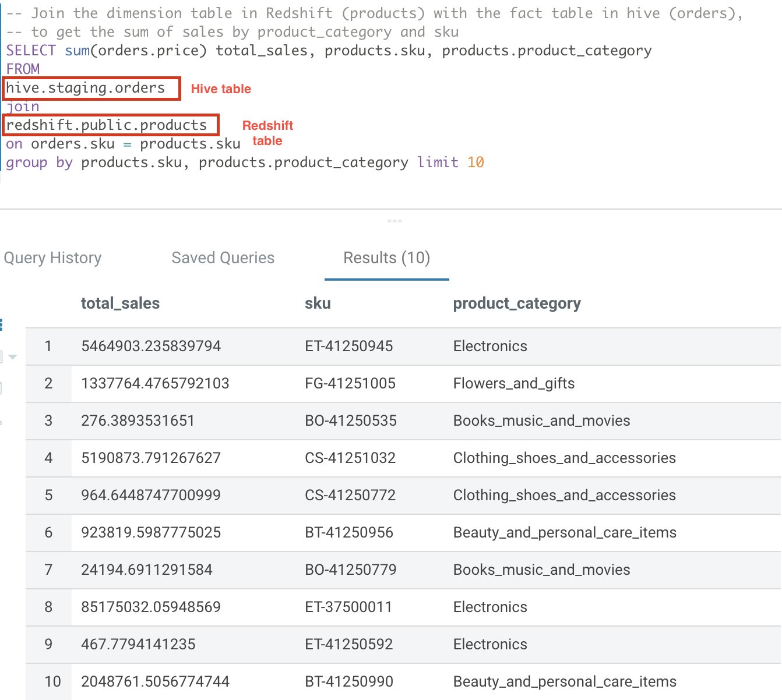Select sku CS-41250772

350,495
